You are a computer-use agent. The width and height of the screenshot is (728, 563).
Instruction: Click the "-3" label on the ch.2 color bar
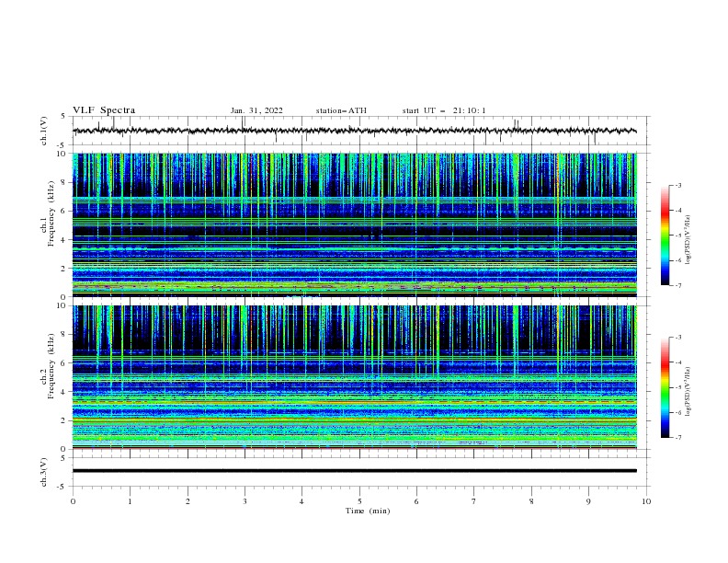click(x=678, y=338)
